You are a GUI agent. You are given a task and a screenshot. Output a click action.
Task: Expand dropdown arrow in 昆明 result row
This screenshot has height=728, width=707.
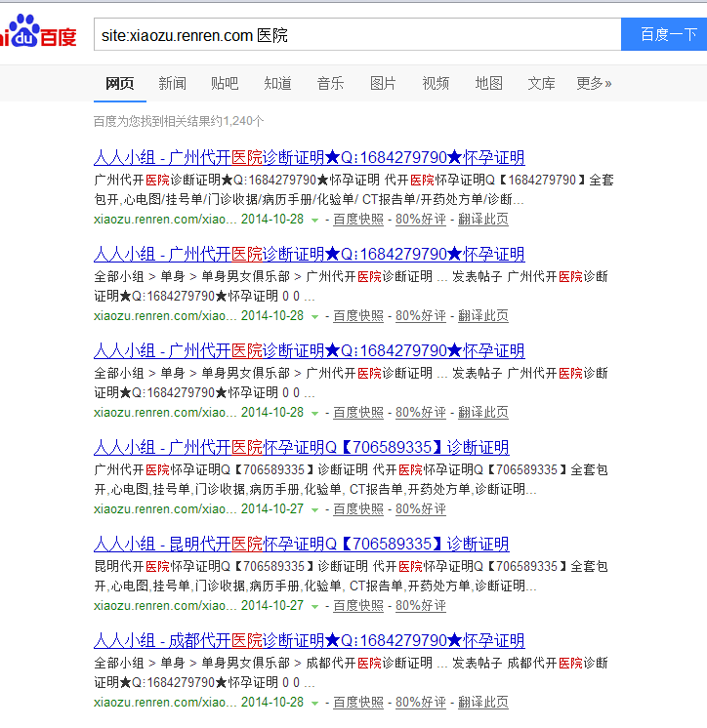[315, 606]
